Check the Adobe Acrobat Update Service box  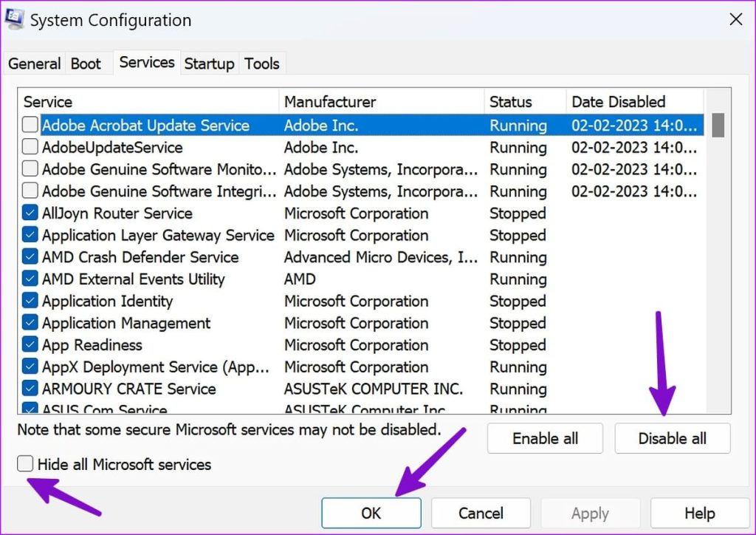point(29,125)
